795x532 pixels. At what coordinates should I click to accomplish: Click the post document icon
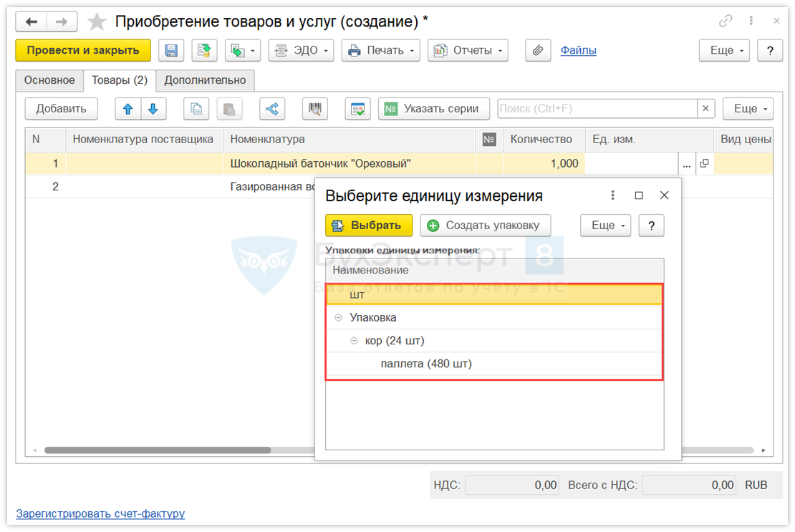pos(204,50)
